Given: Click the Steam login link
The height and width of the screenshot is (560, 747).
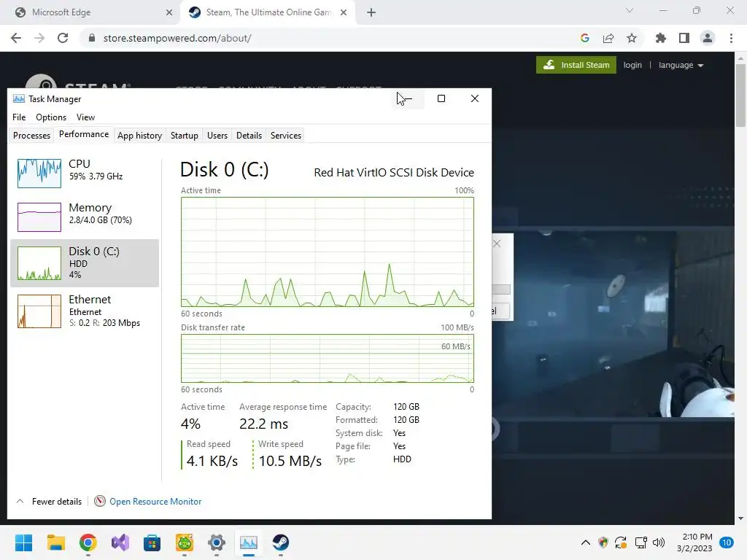Looking at the screenshot, I should pos(632,65).
